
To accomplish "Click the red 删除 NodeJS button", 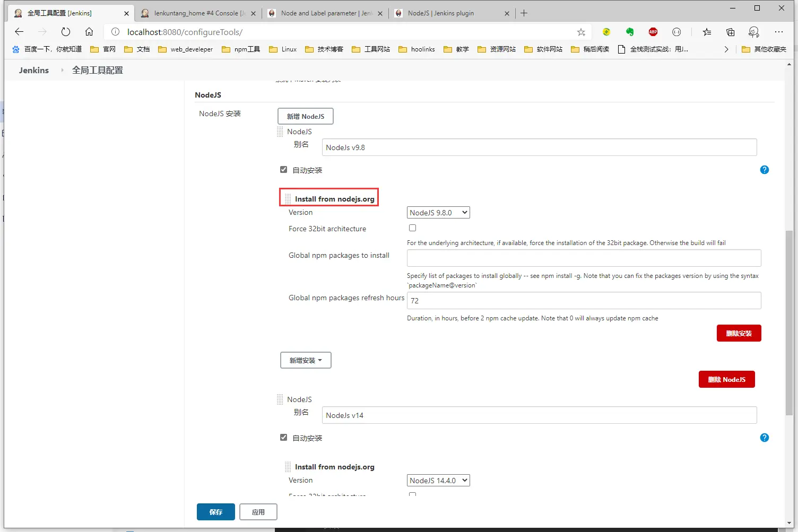I will 726,379.
